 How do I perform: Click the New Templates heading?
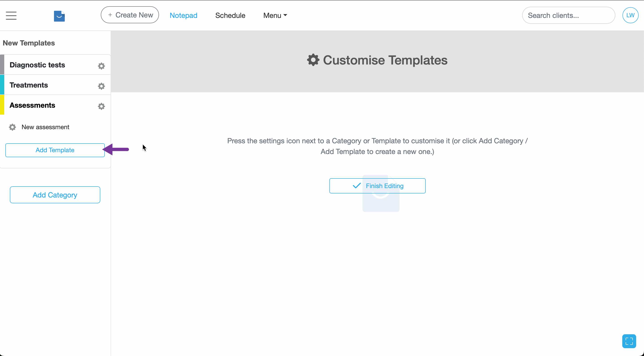pos(29,43)
